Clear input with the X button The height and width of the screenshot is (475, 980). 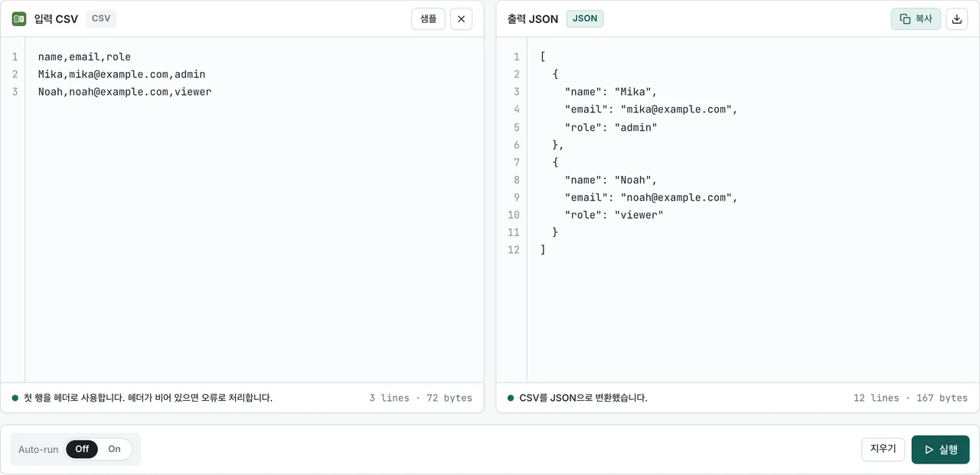461,19
